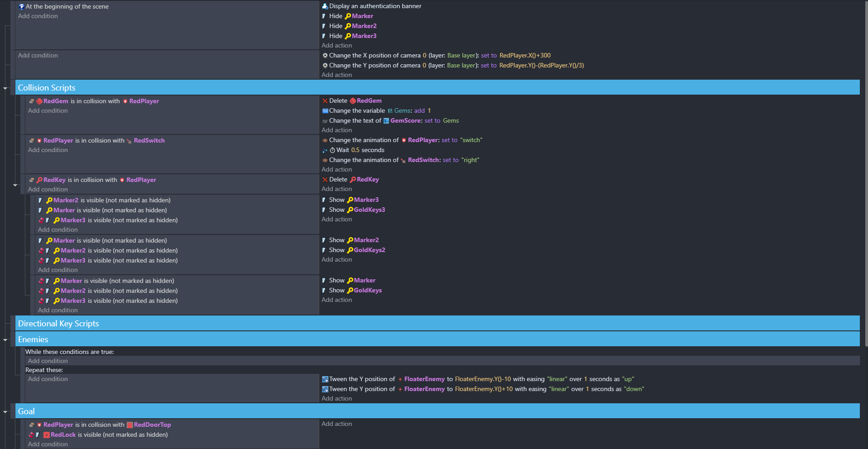Add condition under At the beginning of scene
This screenshot has height=449, width=868.
tap(38, 16)
